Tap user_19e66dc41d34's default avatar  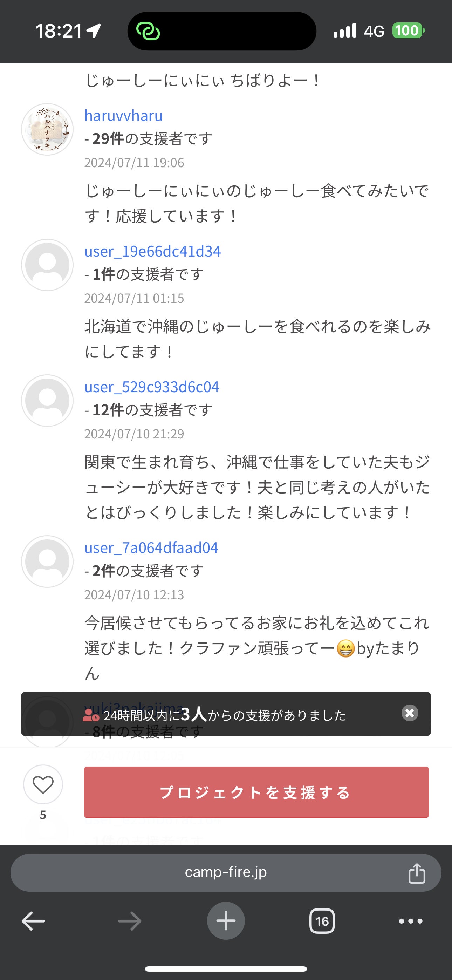coord(47,265)
